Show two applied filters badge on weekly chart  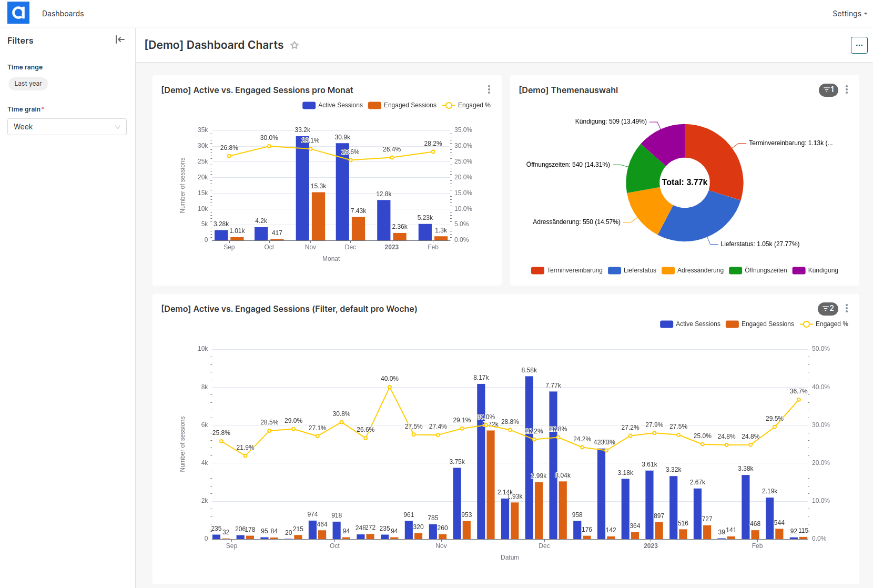pyautogui.click(x=828, y=309)
